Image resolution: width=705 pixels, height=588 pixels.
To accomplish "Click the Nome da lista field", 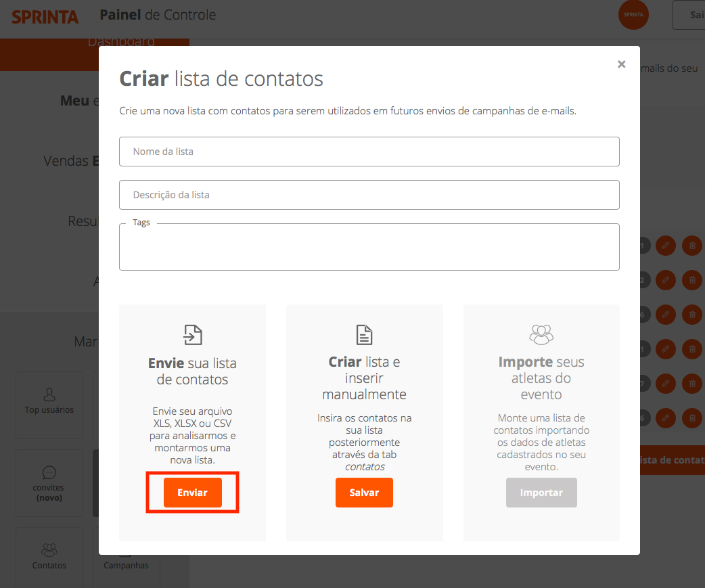I will coord(369,152).
